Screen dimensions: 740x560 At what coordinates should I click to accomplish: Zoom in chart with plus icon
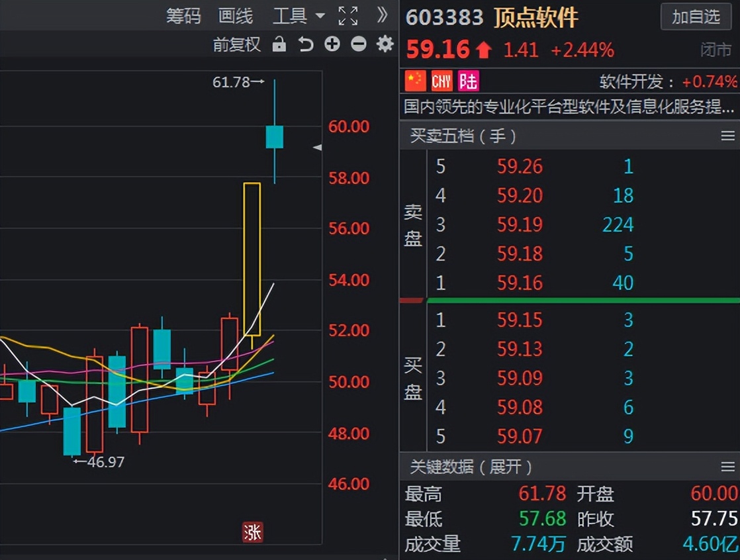(x=332, y=44)
